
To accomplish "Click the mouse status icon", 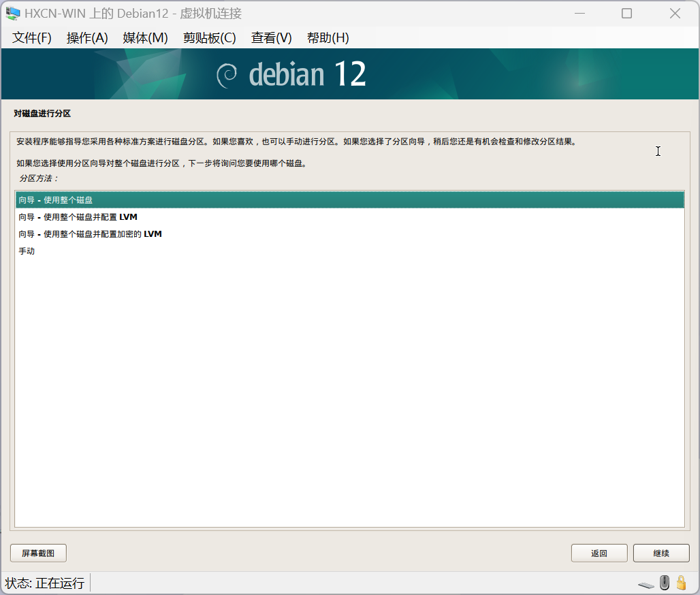I will [665, 583].
